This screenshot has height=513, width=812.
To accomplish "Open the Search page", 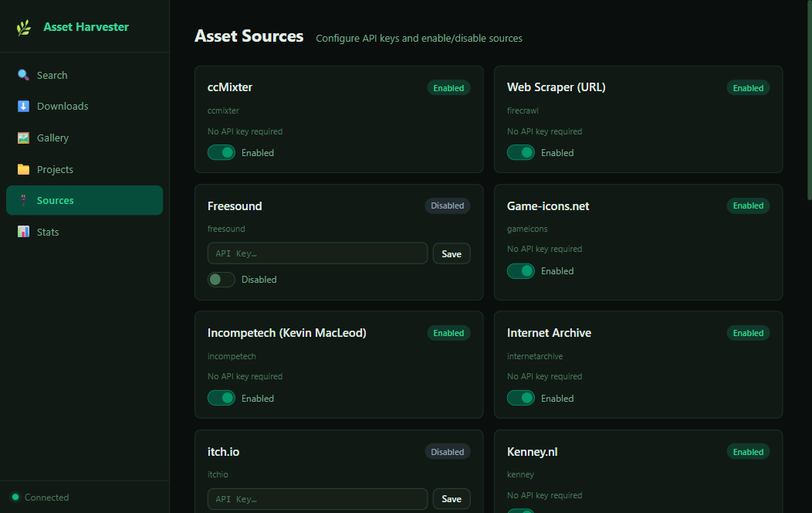I will tap(84, 75).
